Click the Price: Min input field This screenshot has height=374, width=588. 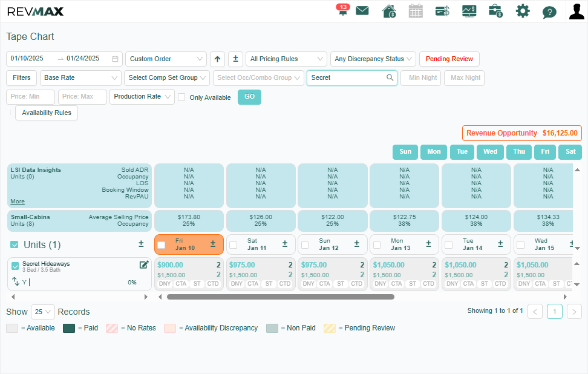[30, 97]
